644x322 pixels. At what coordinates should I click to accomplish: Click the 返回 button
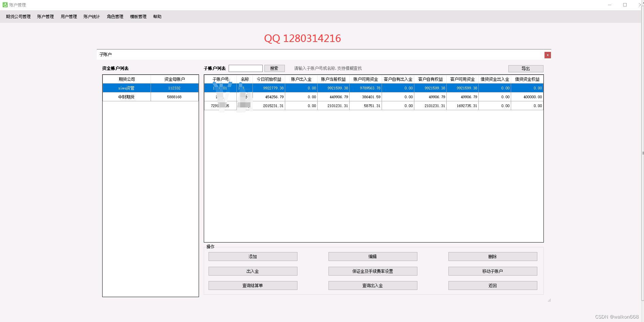(493, 286)
